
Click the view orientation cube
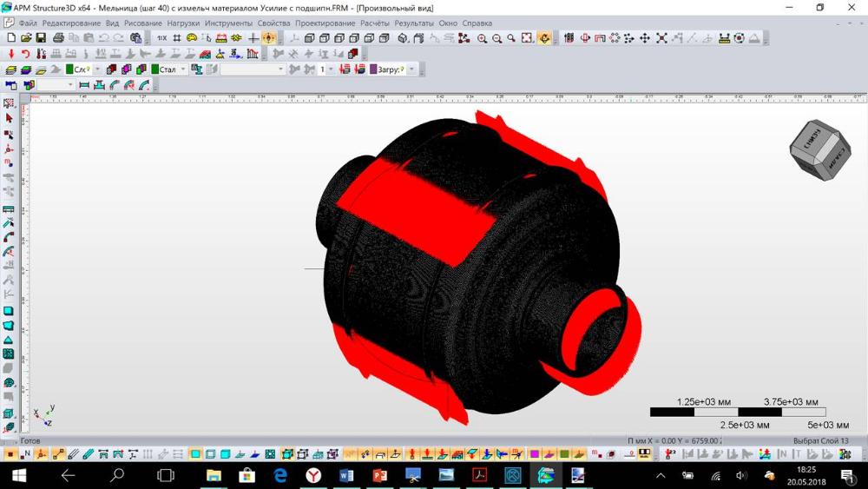pos(819,148)
